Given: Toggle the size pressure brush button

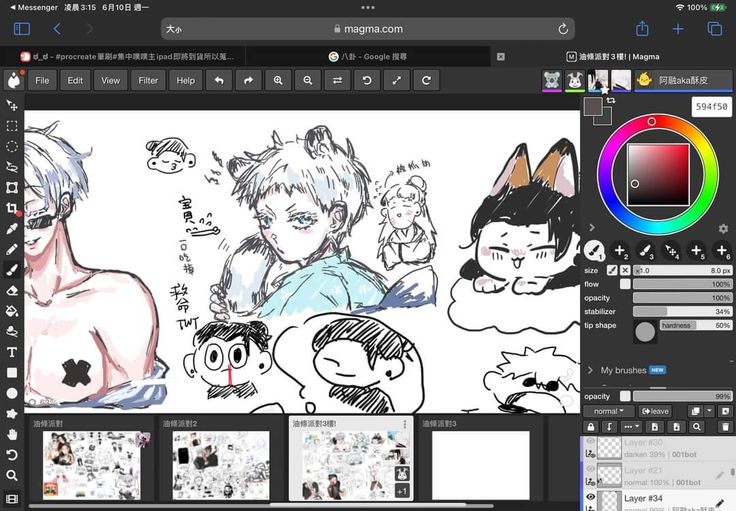Looking at the screenshot, I should [612, 270].
